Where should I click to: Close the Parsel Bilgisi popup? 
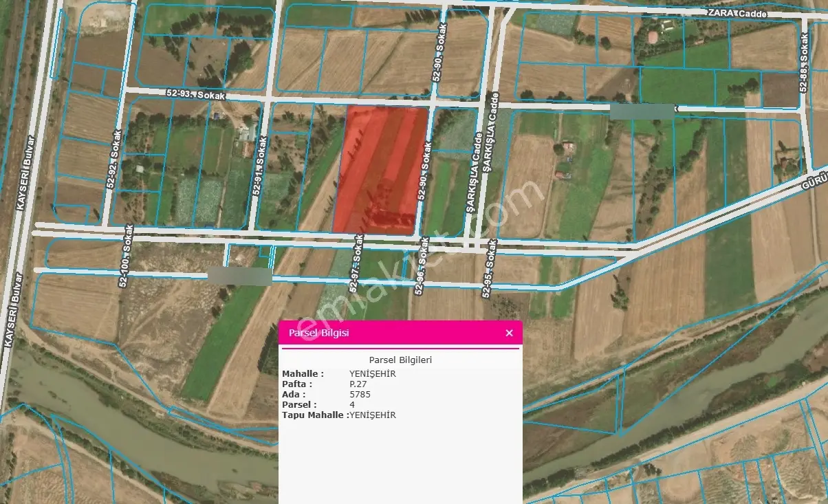[x=509, y=333]
